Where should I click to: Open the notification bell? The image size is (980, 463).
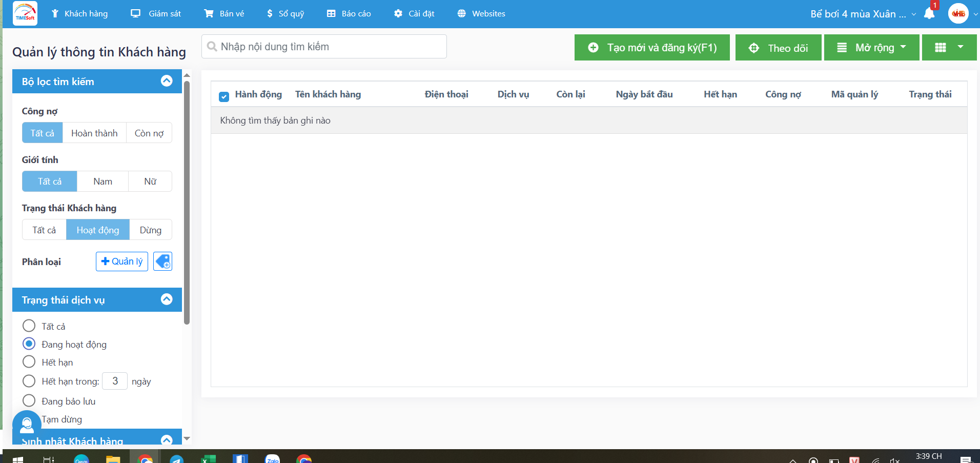tap(929, 14)
